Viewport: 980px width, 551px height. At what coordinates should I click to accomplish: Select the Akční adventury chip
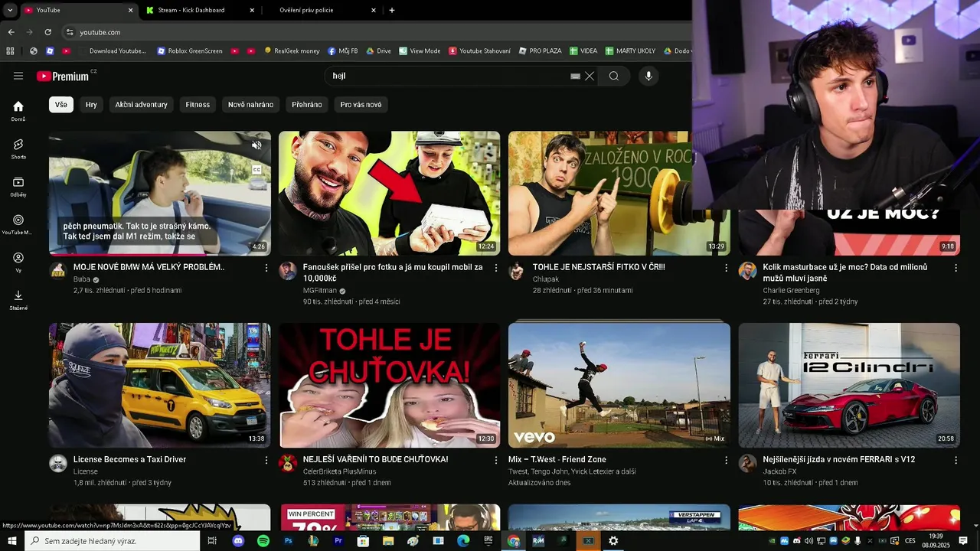[141, 104]
